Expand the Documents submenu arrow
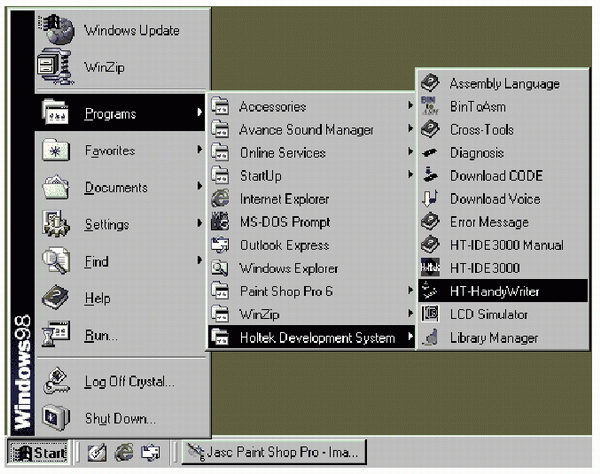Viewport: 600px width, 474px height. 199,186
